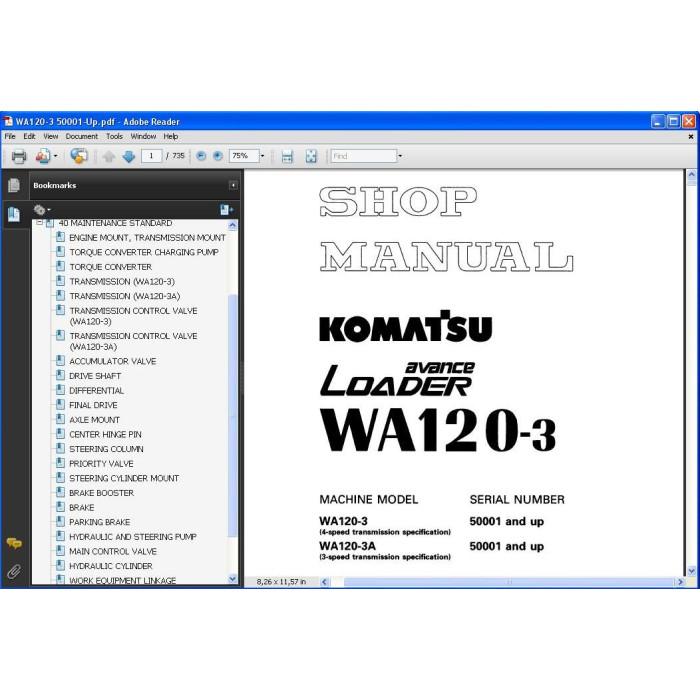Image resolution: width=700 pixels, height=700 pixels.
Task: Open the STEERING CYLINDER MOUNT bookmark
Action: point(124,478)
